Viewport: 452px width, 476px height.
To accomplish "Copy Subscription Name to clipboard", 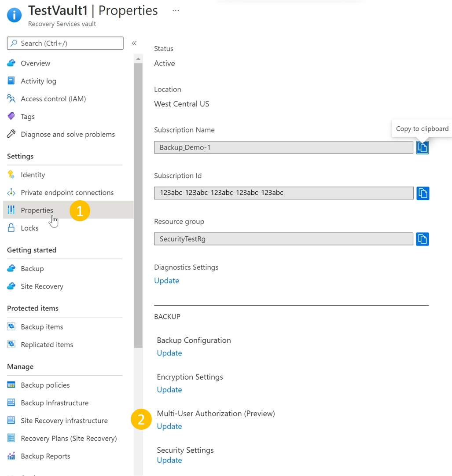I will pos(422,147).
